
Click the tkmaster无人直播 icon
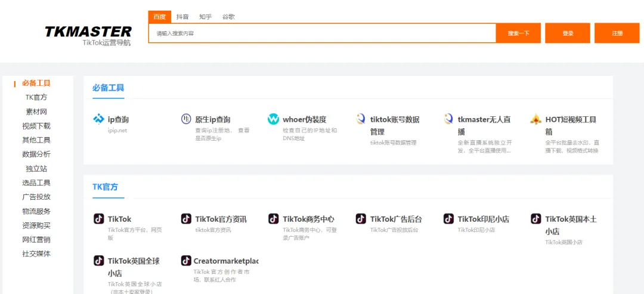point(448,119)
